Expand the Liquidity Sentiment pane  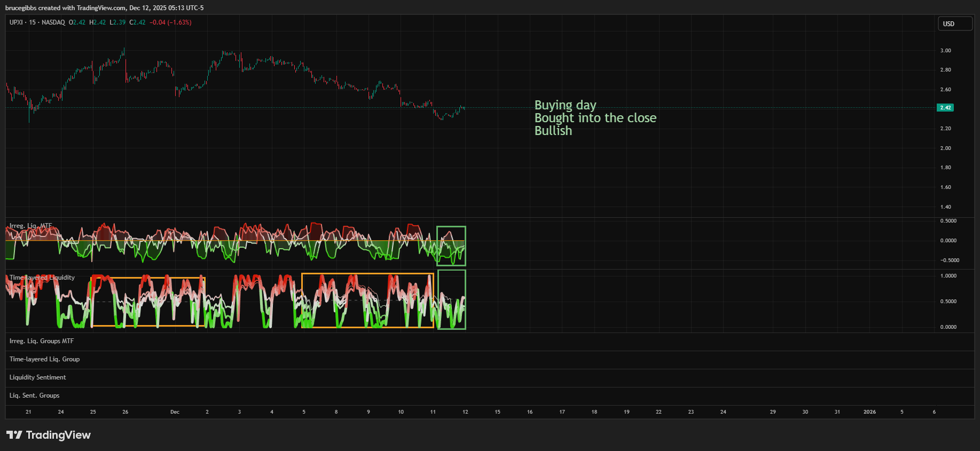[x=37, y=377]
